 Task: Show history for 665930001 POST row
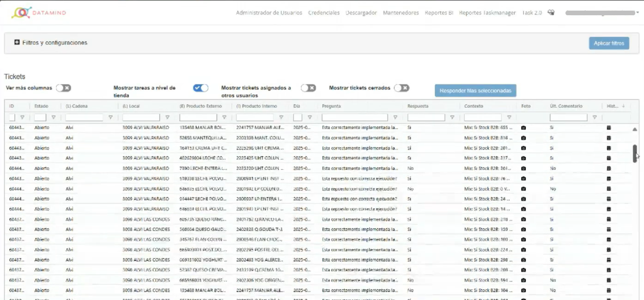pos(609,250)
